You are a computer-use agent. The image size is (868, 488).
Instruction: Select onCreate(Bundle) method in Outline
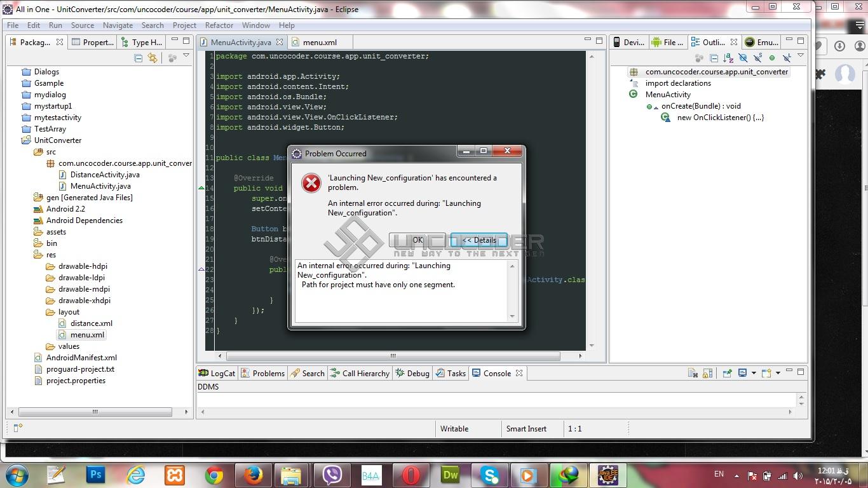[x=701, y=106]
